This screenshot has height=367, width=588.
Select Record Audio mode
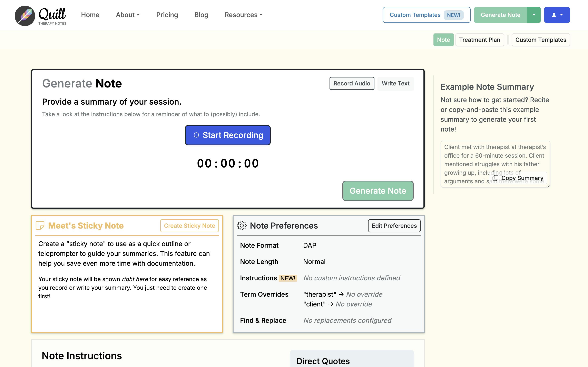tap(352, 83)
